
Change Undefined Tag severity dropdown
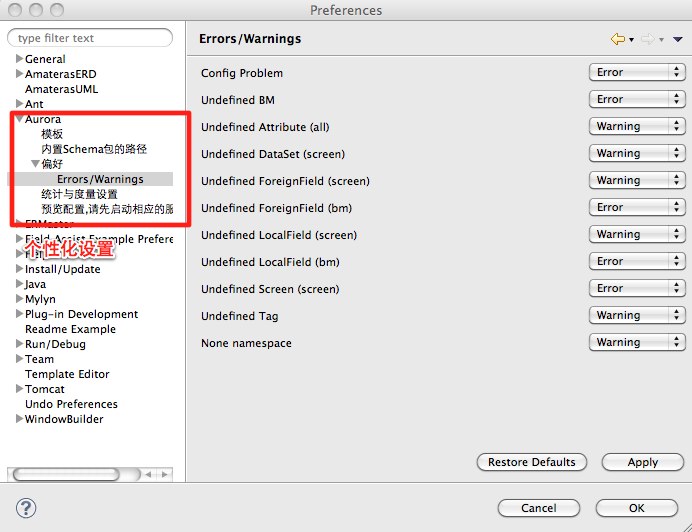pos(636,316)
